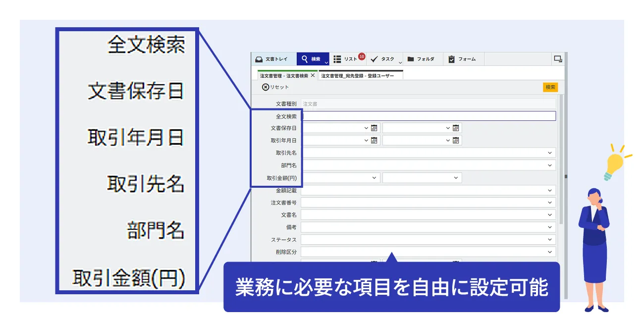Viewport: 644px width, 322px height.
Task: Open the second 取引金額(円) dropdown
Action: 456,177
